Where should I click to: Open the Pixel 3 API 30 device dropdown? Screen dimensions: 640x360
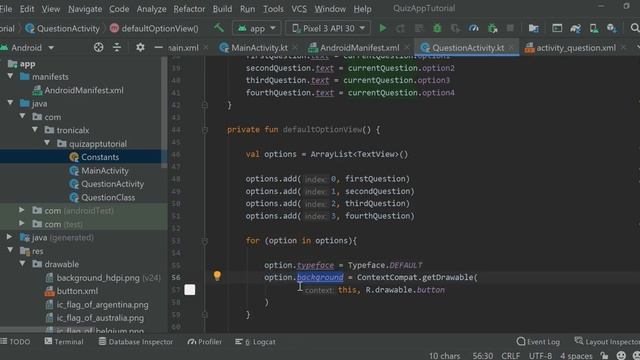(328, 28)
